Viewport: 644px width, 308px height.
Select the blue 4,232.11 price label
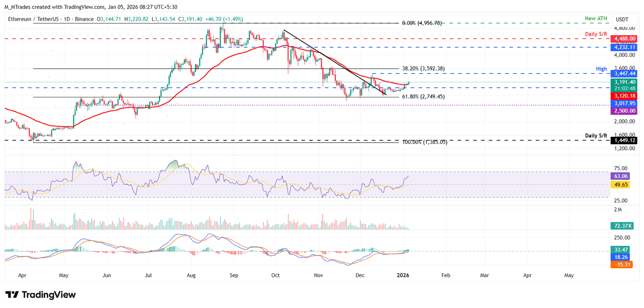point(624,47)
